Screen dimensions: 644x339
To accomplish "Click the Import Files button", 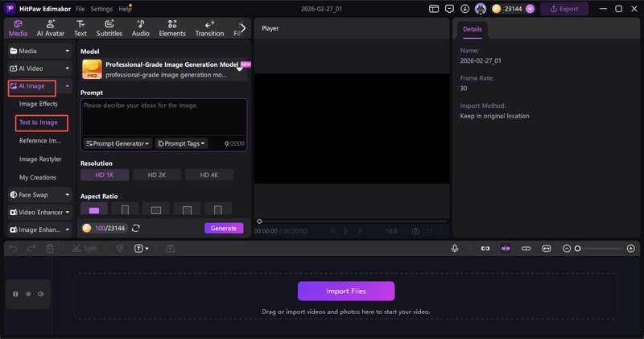I will pyautogui.click(x=345, y=291).
